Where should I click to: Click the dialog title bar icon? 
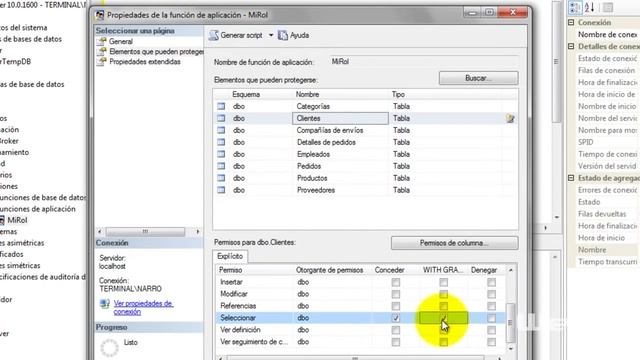[100, 15]
